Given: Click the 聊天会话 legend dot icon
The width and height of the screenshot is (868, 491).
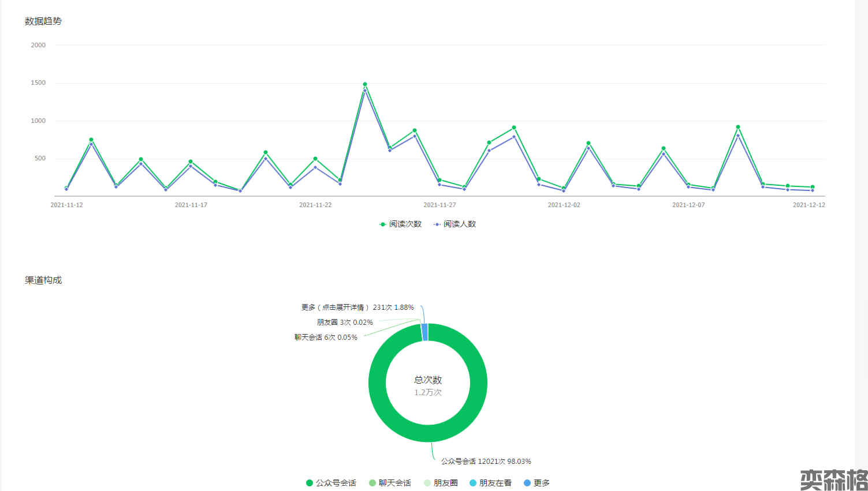Looking at the screenshot, I should 372,483.
